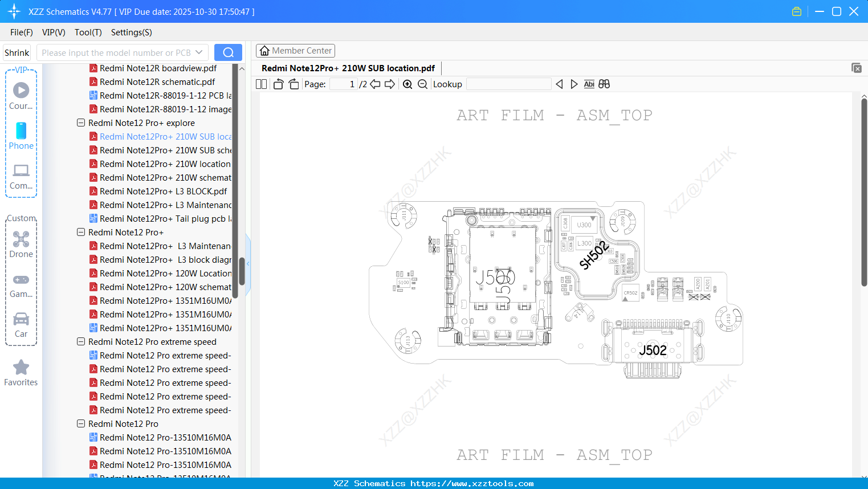This screenshot has height=489, width=868.
Task: Click the binoculars search icon
Action: pyautogui.click(x=604, y=84)
